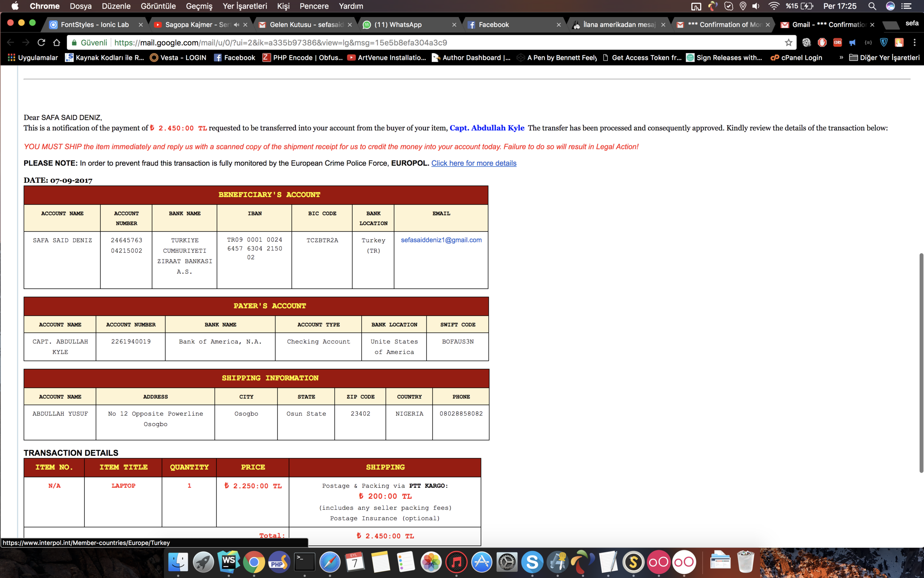Click the phone number 08028858082
Viewport: 924px width, 578px height.
click(x=461, y=414)
